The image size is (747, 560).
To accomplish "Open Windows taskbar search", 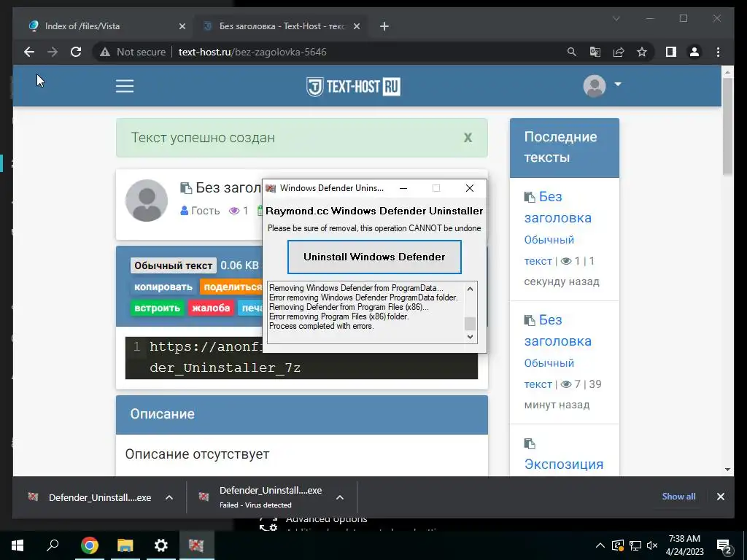I will pos(53,545).
